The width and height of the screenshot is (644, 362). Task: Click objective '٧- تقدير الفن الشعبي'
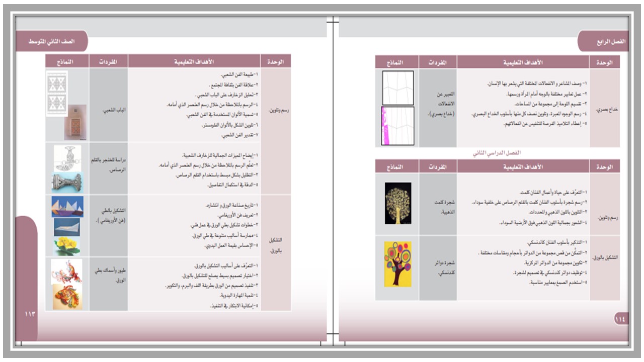[x=239, y=136]
